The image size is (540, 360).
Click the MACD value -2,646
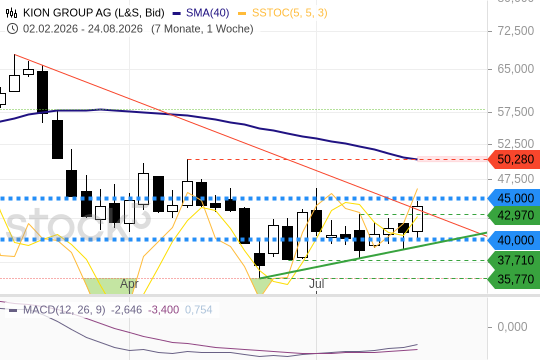coord(126,310)
